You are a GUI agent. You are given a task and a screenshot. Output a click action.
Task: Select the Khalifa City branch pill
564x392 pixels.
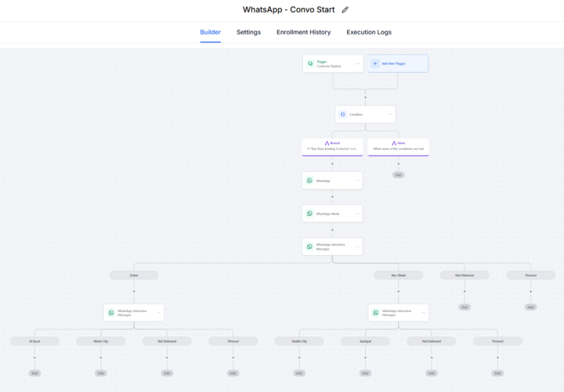(x=298, y=341)
